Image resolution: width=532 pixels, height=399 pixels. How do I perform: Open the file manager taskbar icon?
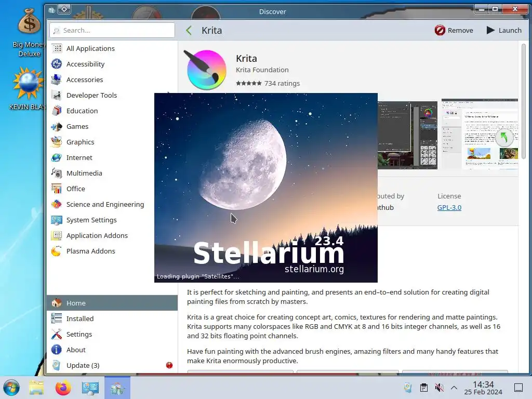(x=36, y=388)
